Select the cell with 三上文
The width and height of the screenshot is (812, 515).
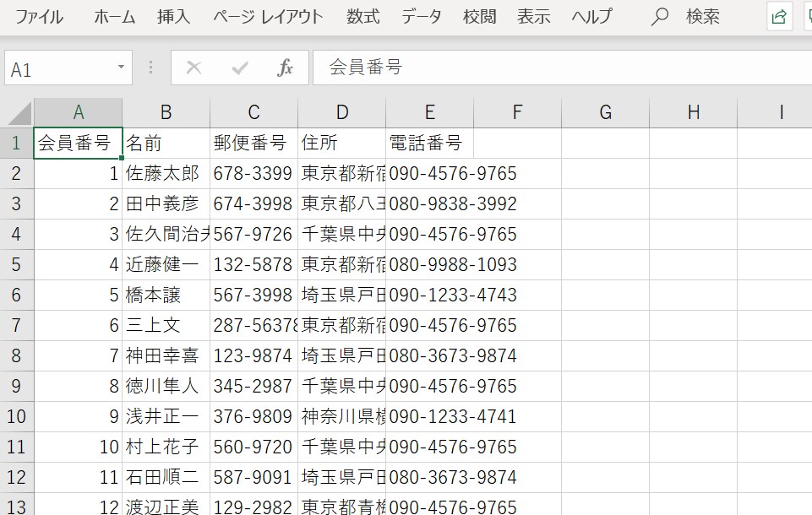tap(166, 326)
